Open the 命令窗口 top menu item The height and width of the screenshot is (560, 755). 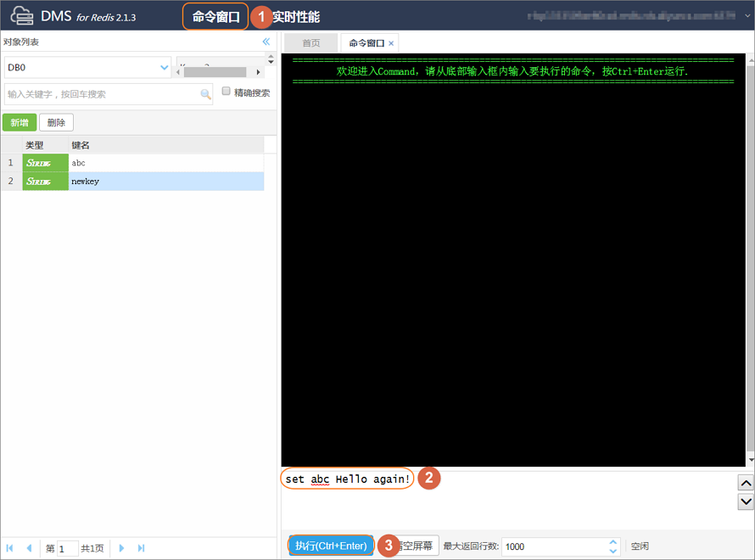pyautogui.click(x=215, y=17)
